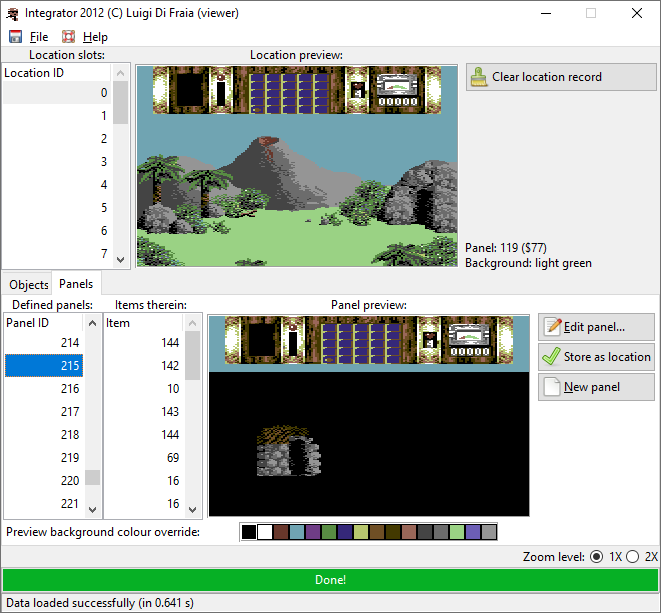This screenshot has width=661, height=613.
Task: Select panel ID 220
Action: coord(44,481)
